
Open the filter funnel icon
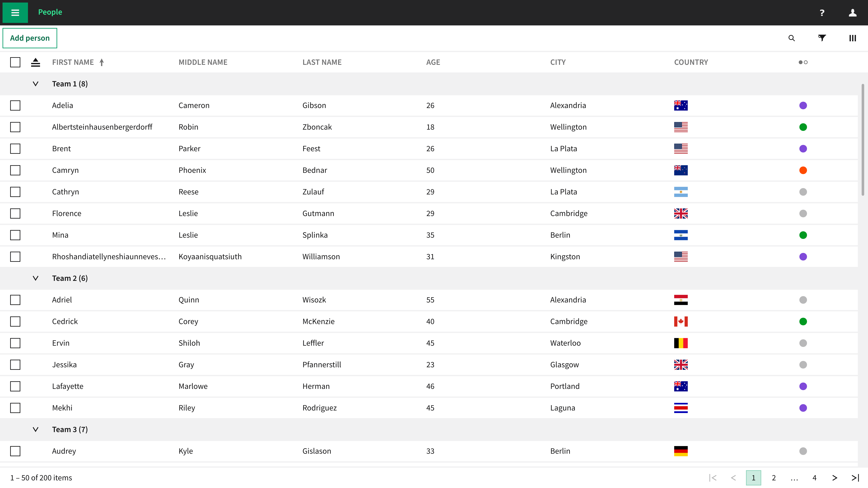tap(822, 38)
